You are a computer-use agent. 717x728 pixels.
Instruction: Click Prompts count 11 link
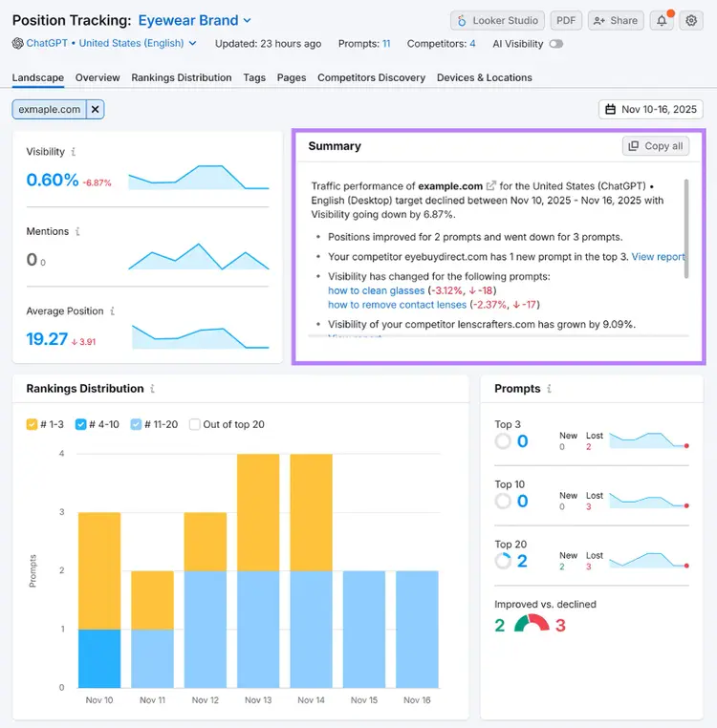coord(386,44)
